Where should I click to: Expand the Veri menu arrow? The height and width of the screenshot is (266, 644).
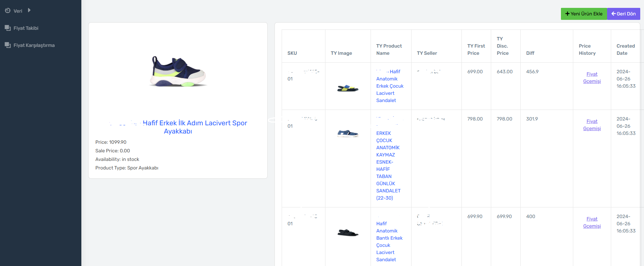coord(29,10)
